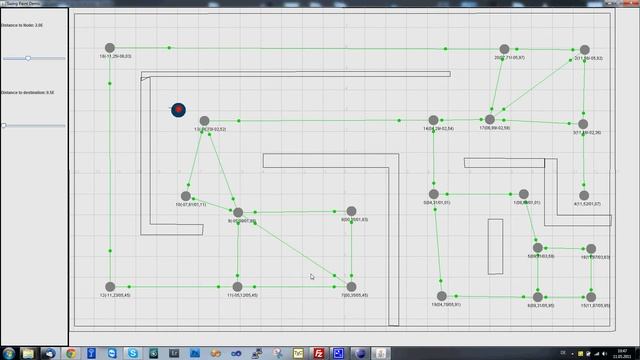
Task: Select graph node 6
Action: tap(538, 297)
